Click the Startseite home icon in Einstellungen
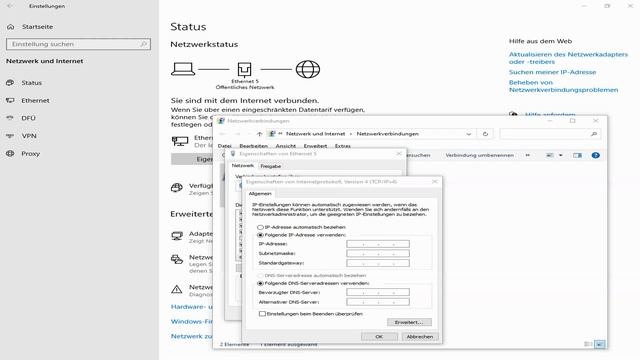 [11, 27]
